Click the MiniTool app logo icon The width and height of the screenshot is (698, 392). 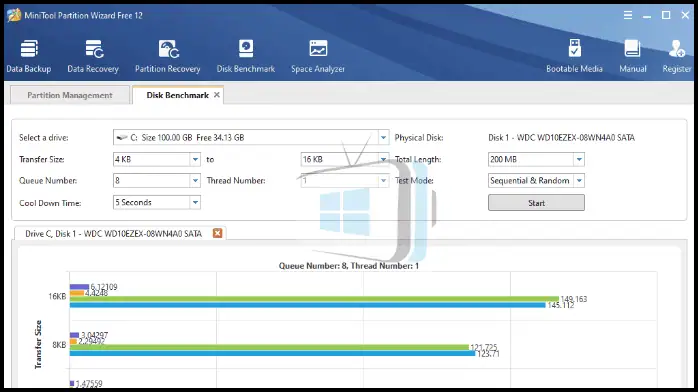point(14,15)
